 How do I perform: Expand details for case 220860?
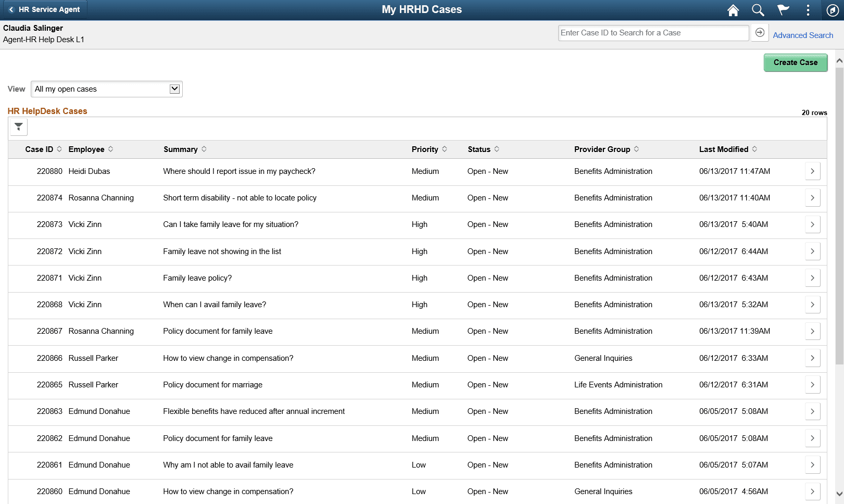click(812, 491)
